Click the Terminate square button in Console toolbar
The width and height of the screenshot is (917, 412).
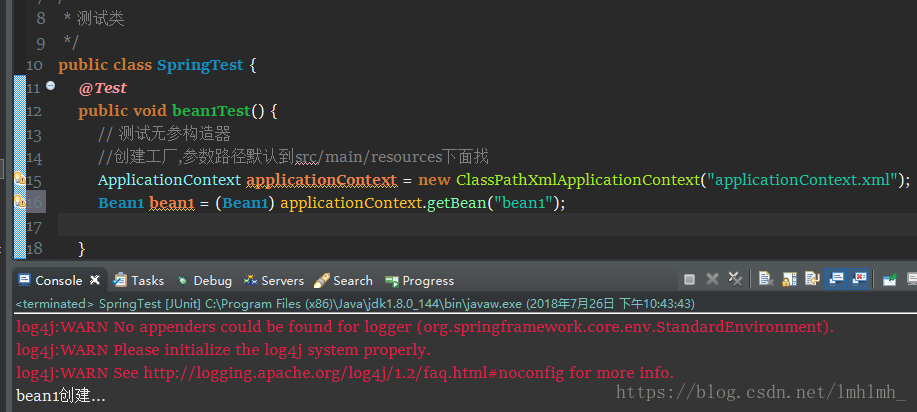(690, 280)
